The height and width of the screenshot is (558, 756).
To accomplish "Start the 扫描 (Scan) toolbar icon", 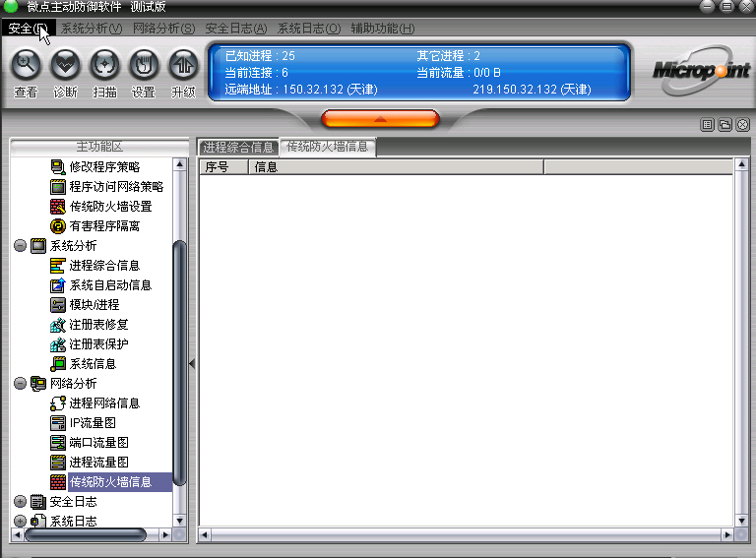I will [104, 65].
